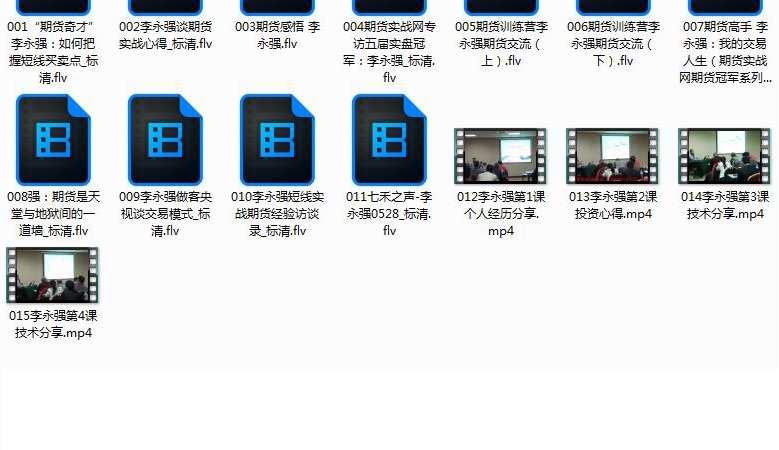Select the 013 第2课 video thumbnail
The height and width of the screenshot is (450, 779).
click(x=613, y=155)
